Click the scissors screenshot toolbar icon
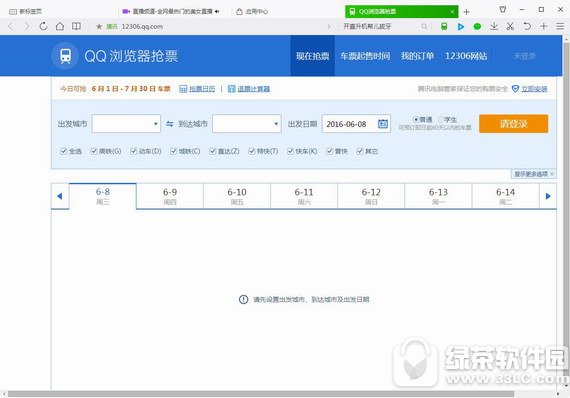Viewport: 570px width, 398px height. tap(510, 26)
